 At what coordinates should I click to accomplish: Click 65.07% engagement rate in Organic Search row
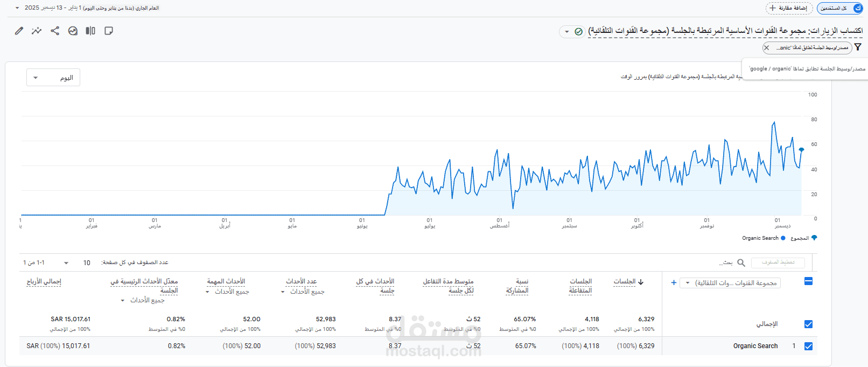[525, 346]
